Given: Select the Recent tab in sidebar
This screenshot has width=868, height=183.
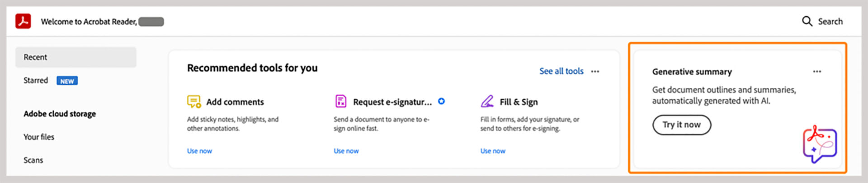Looking at the screenshot, I should coord(75,58).
